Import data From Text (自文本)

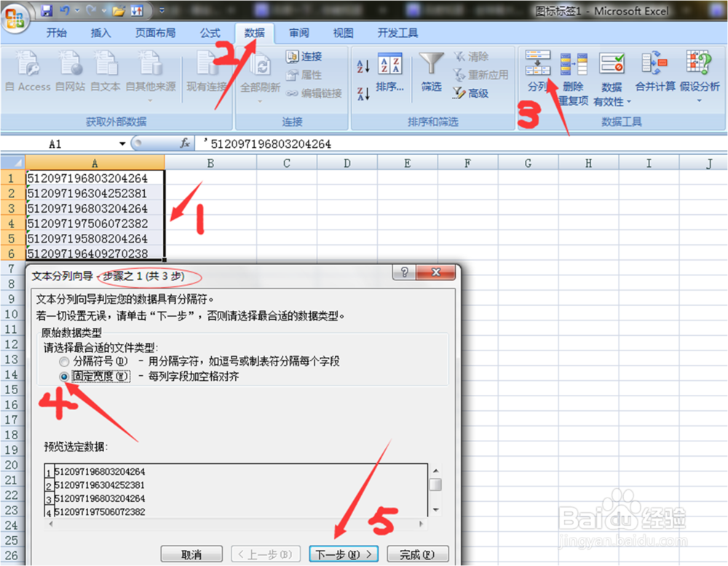click(105, 71)
